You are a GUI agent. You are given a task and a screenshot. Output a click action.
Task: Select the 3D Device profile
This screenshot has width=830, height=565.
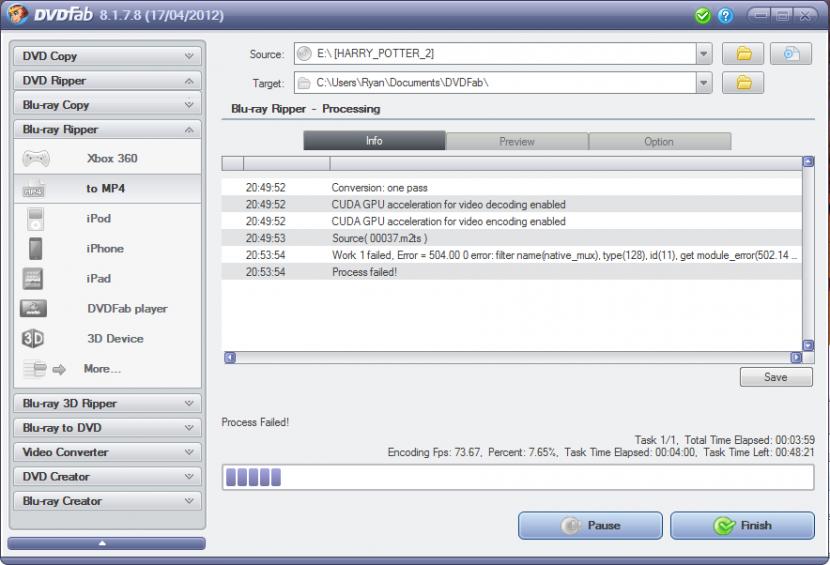click(115, 338)
